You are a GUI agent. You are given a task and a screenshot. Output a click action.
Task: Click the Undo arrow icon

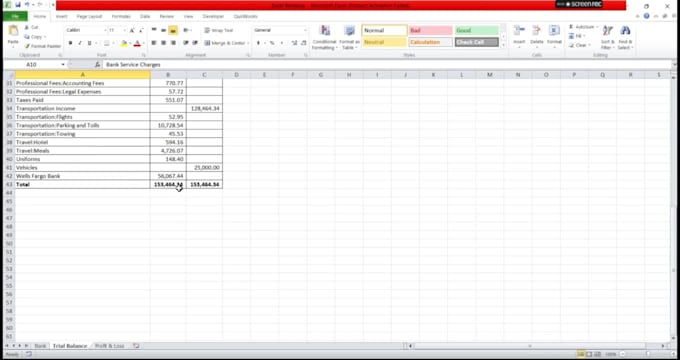pos(27,5)
